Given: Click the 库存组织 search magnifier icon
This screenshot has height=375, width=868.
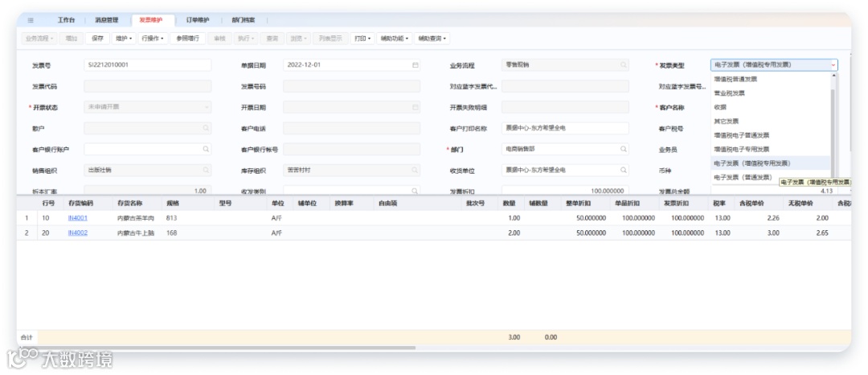Looking at the screenshot, I should coord(415,170).
